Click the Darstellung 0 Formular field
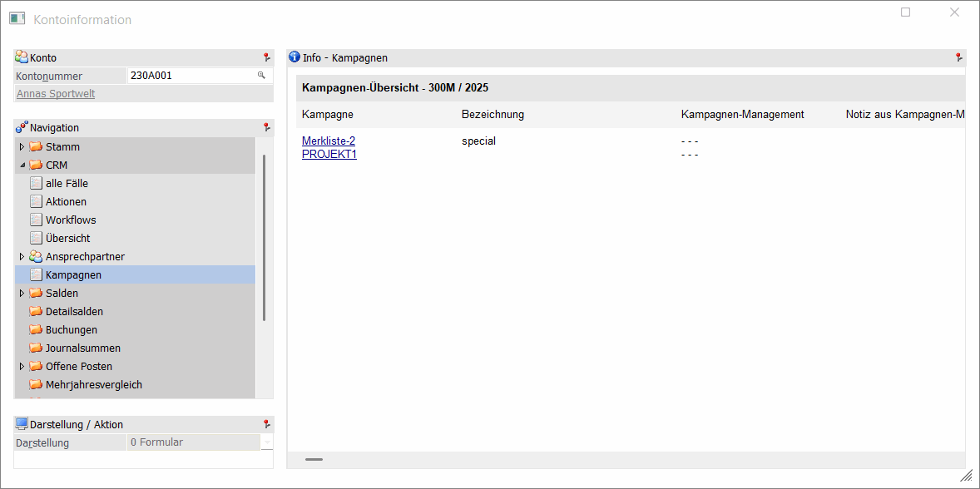 (x=194, y=442)
